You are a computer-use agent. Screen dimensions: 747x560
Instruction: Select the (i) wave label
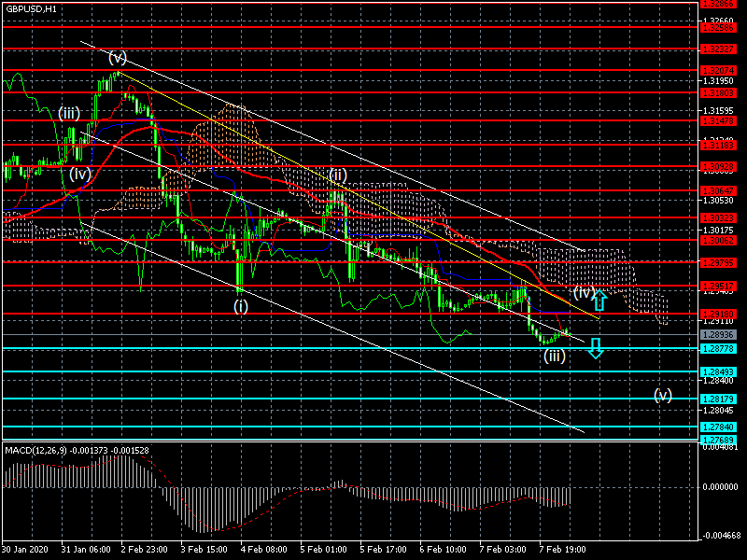pyautogui.click(x=241, y=306)
